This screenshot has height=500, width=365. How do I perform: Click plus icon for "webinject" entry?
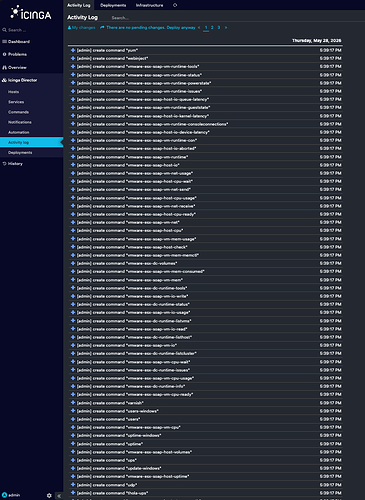point(73,58)
